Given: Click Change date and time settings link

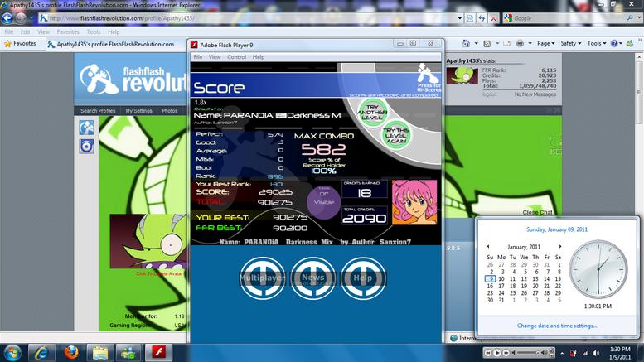Looking at the screenshot, I should point(557,326).
